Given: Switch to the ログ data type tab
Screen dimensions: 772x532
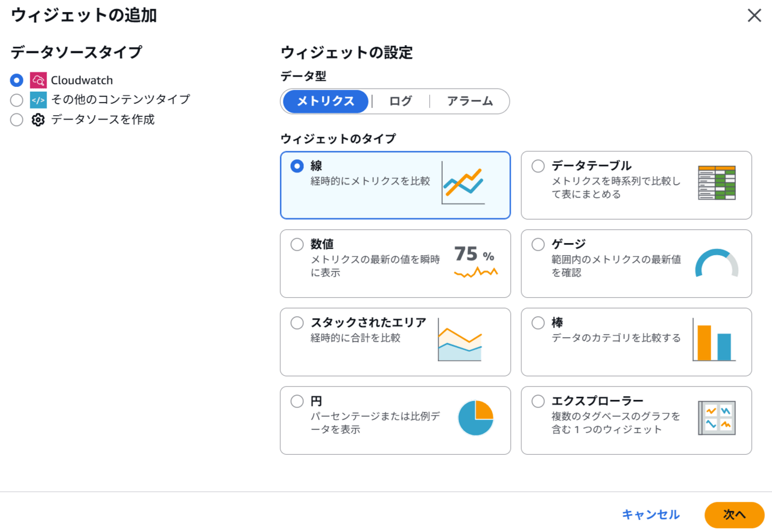Looking at the screenshot, I should click(400, 101).
